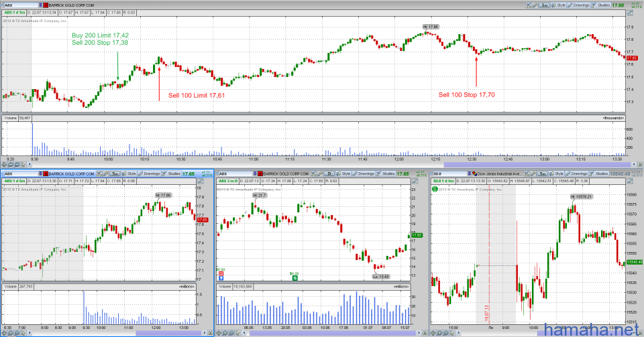Click chart mode icon at middle chart's right edge
This screenshot has width=644, height=337.
point(415,181)
